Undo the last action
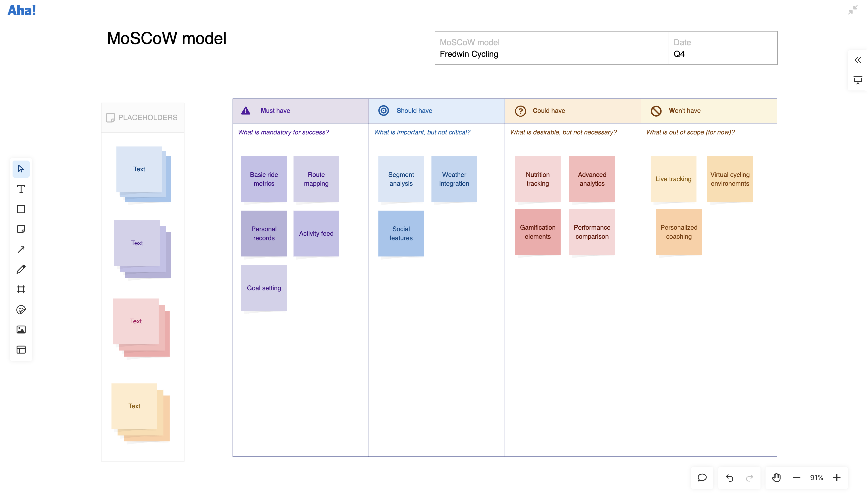Image resolution: width=868 pixels, height=499 pixels. pyautogui.click(x=729, y=477)
